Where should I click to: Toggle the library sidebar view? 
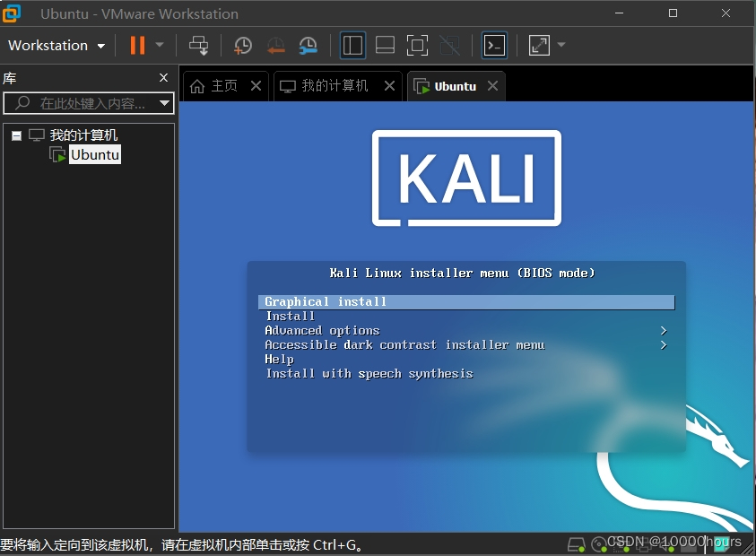(352, 46)
